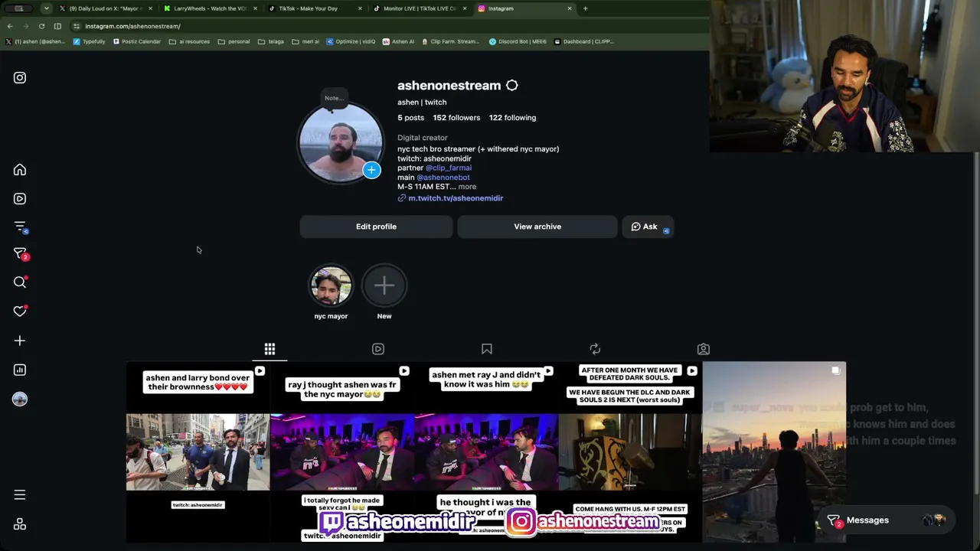Image resolution: width=980 pixels, height=551 pixels.
Task: Open the @clip_farmai partner mention
Action: pyautogui.click(x=449, y=168)
